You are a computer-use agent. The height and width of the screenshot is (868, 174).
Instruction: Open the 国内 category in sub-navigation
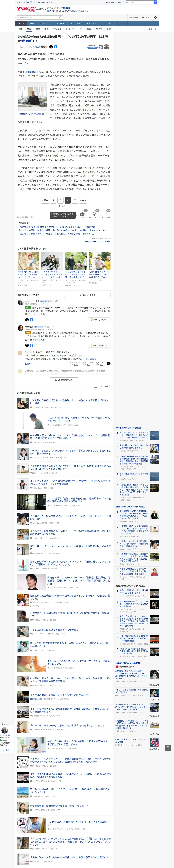point(29,29)
